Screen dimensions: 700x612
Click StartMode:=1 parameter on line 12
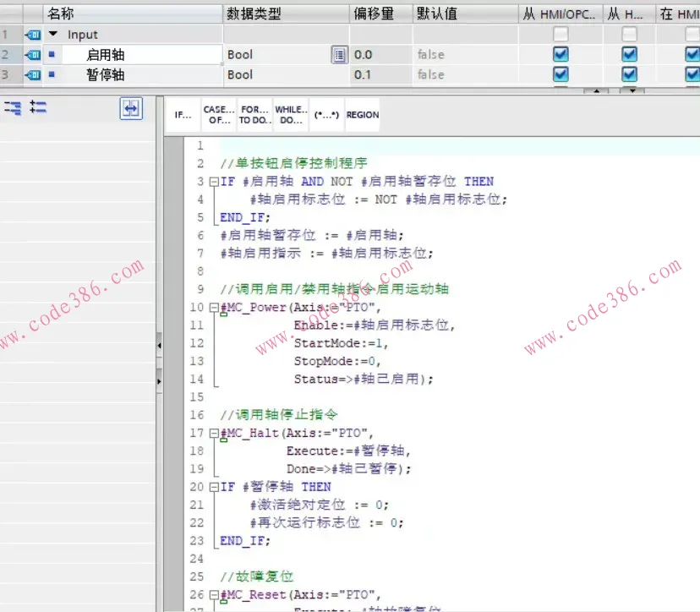click(x=341, y=343)
